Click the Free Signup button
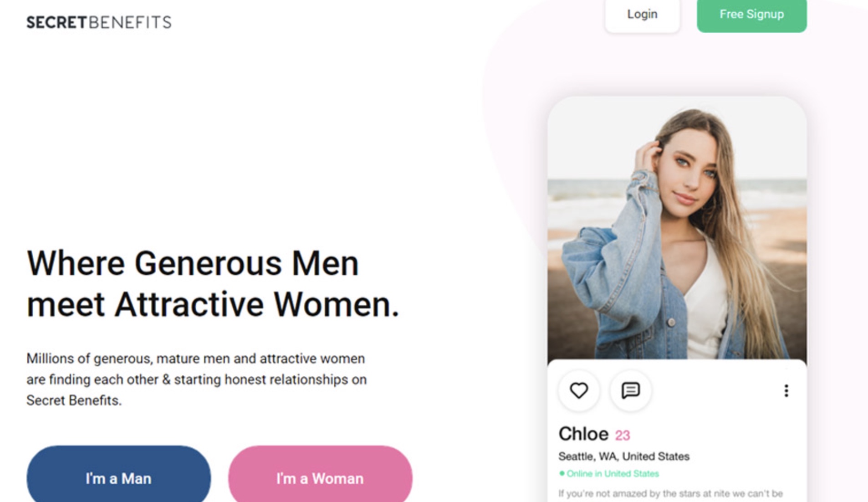The width and height of the screenshot is (868, 502). click(x=751, y=14)
